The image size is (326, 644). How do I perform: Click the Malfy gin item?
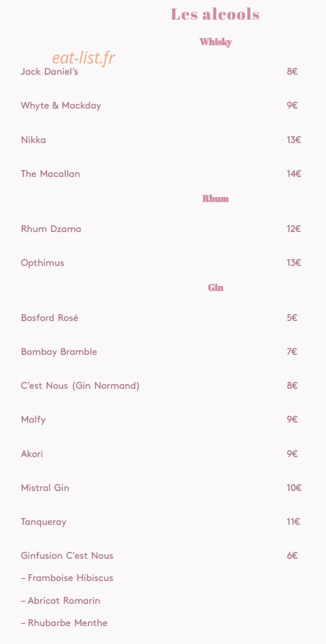(x=33, y=419)
